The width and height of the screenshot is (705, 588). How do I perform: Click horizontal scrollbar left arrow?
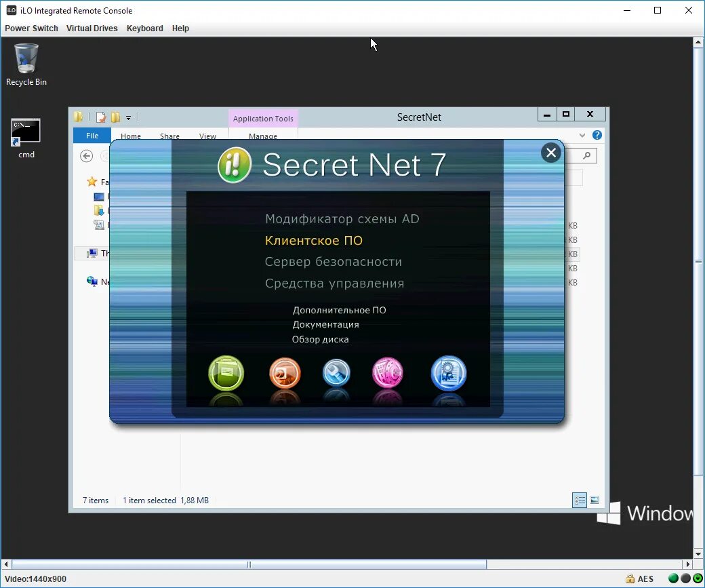click(x=6, y=564)
